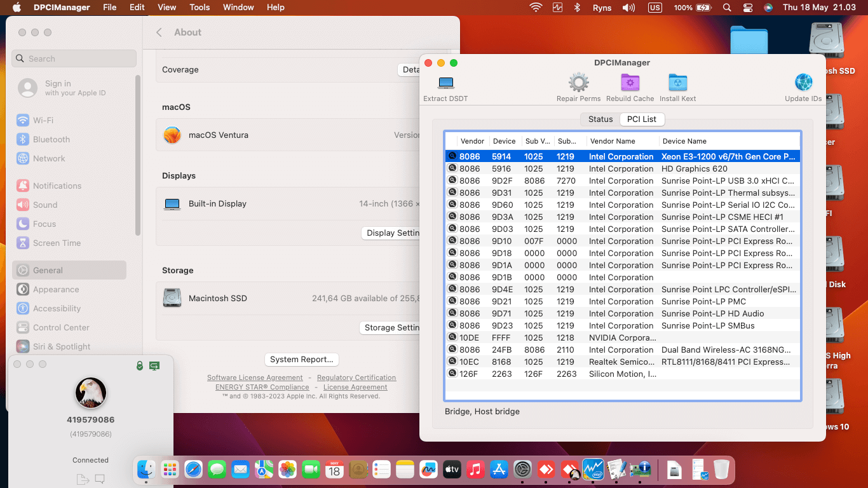The width and height of the screenshot is (868, 488).
Task: Click the 9D2F device ID cell
Action: pyautogui.click(x=501, y=180)
